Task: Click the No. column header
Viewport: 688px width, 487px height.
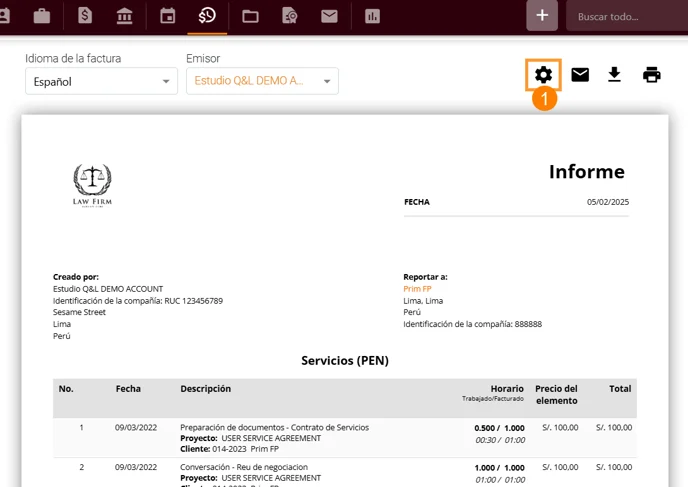Action: pyautogui.click(x=66, y=389)
